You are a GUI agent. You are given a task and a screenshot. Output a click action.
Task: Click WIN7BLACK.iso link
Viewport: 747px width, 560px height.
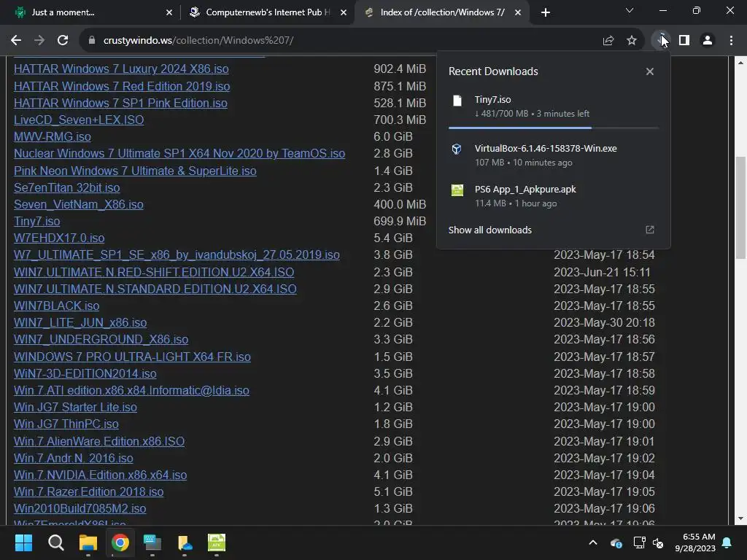click(56, 306)
